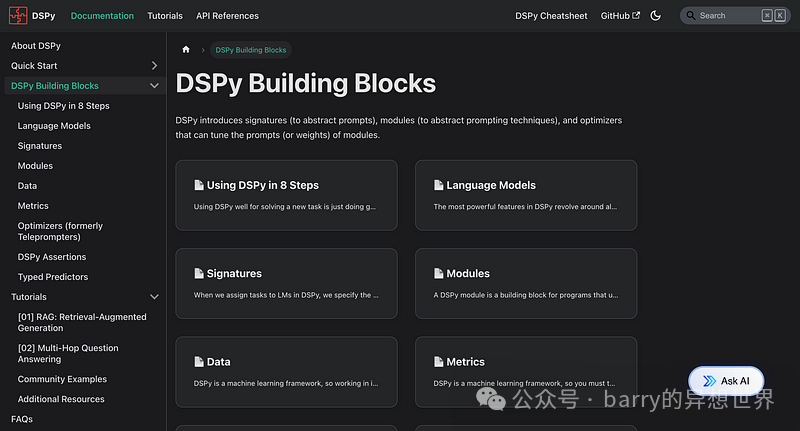Open DSPy Assertions sidebar link

point(52,257)
